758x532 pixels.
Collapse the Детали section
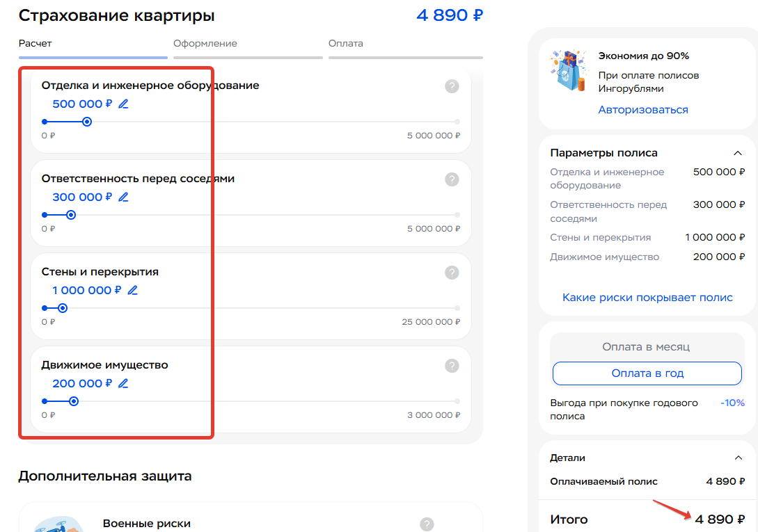[739, 458]
